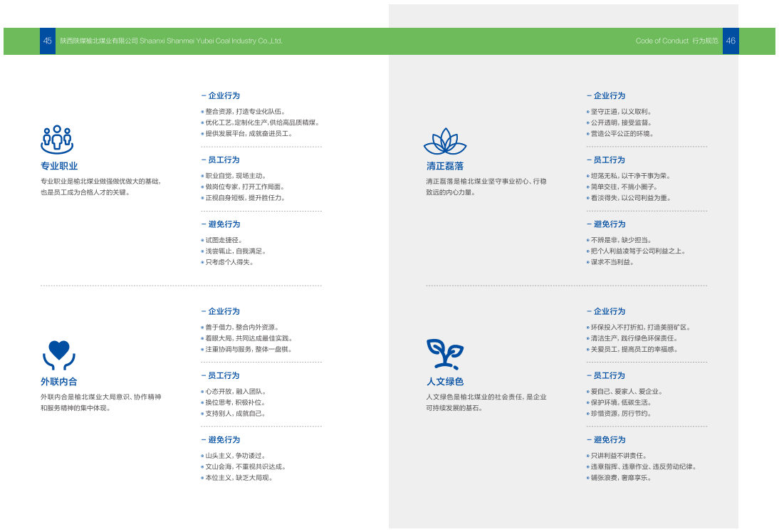Viewport: 779px width, 532px height.
Task: Click the bullet line 谋求不当利益
Action: pos(612,262)
